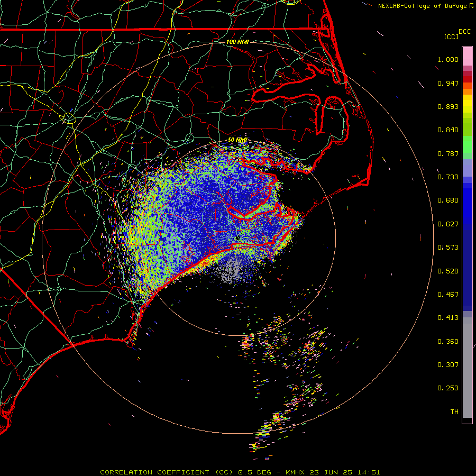Click the KMHX radar site identifier
Screen dimensions: 476x476
[296, 472]
